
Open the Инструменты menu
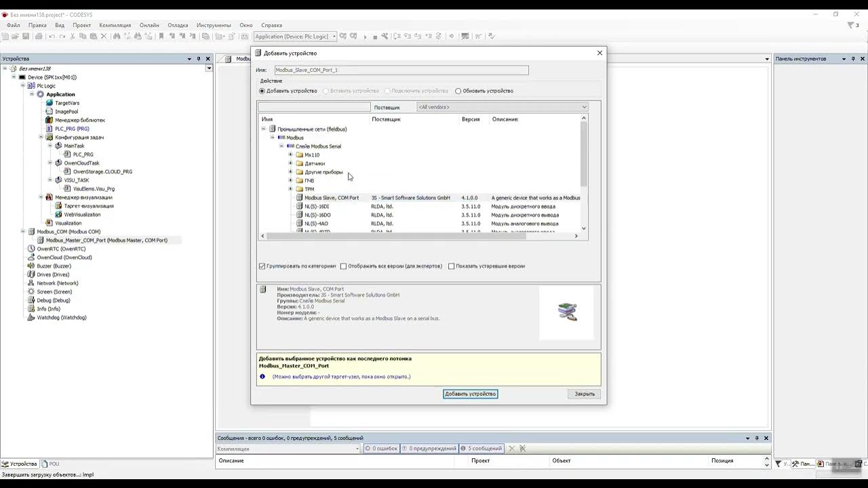coord(214,25)
